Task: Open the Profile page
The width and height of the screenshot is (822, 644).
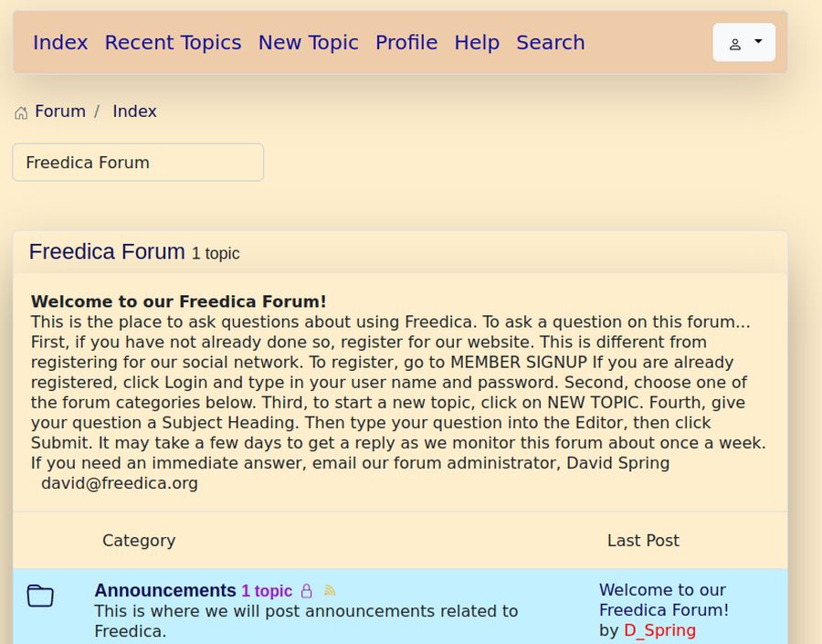Action: [406, 43]
